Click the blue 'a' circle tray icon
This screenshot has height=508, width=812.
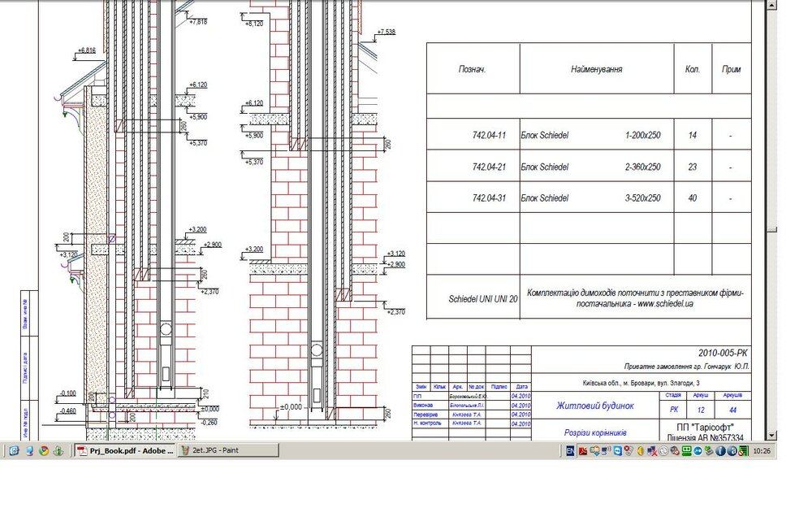click(732, 451)
